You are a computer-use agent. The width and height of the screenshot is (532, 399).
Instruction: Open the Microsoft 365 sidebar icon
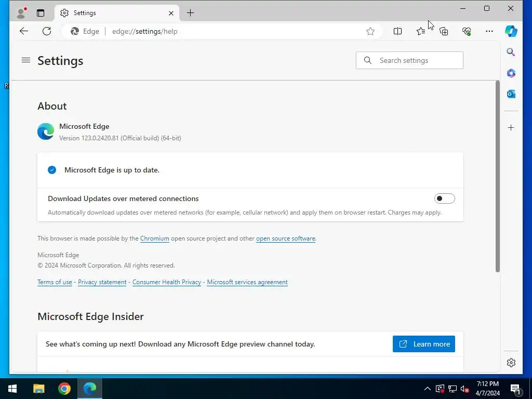(x=511, y=73)
